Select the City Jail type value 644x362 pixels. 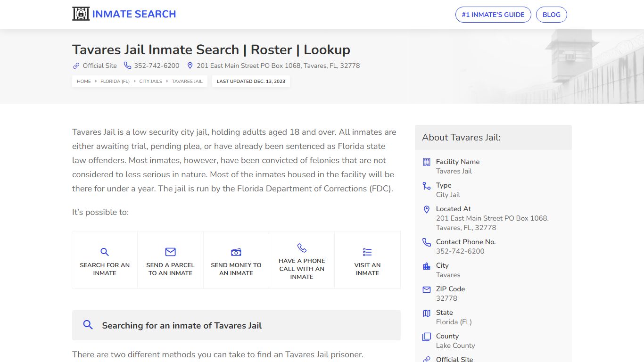coord(448,195)
